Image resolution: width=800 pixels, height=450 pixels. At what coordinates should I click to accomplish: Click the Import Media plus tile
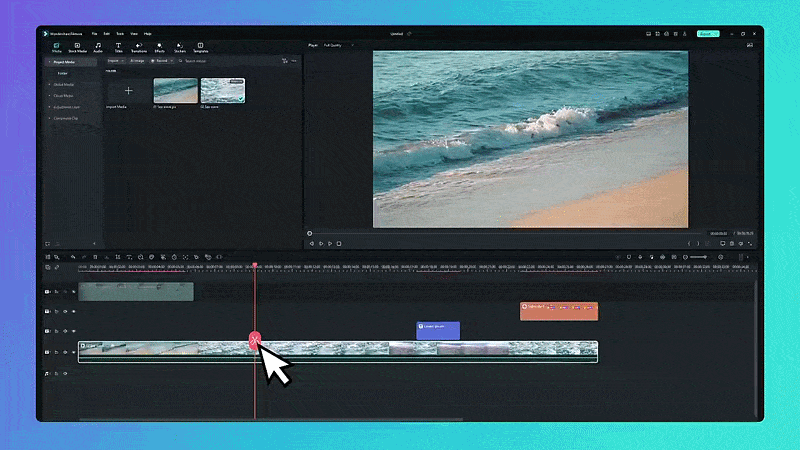click(129, 91)
